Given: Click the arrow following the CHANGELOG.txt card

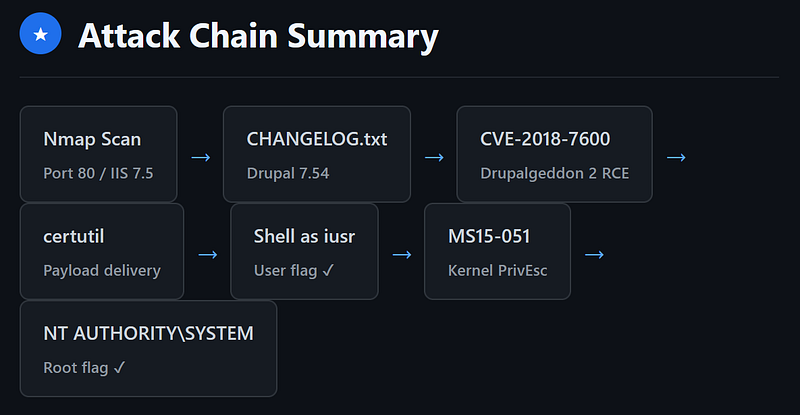Looking at the screenshot, I should pos(433,157).
